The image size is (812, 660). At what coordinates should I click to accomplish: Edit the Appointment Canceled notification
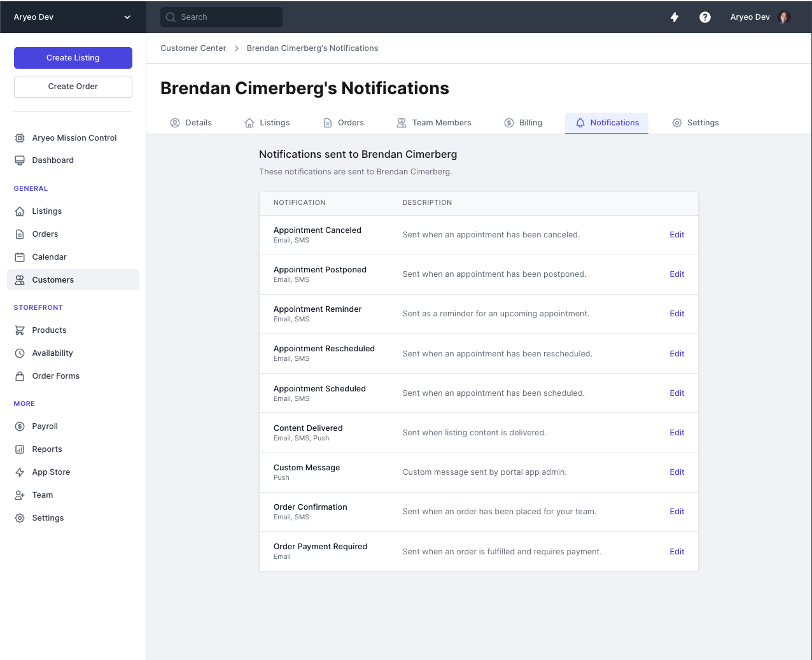point(676,235)
